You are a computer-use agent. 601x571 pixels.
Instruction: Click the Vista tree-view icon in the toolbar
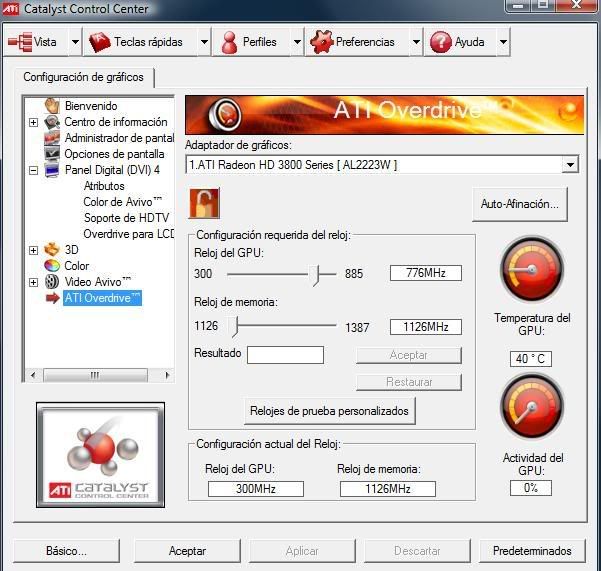(20, 42)
